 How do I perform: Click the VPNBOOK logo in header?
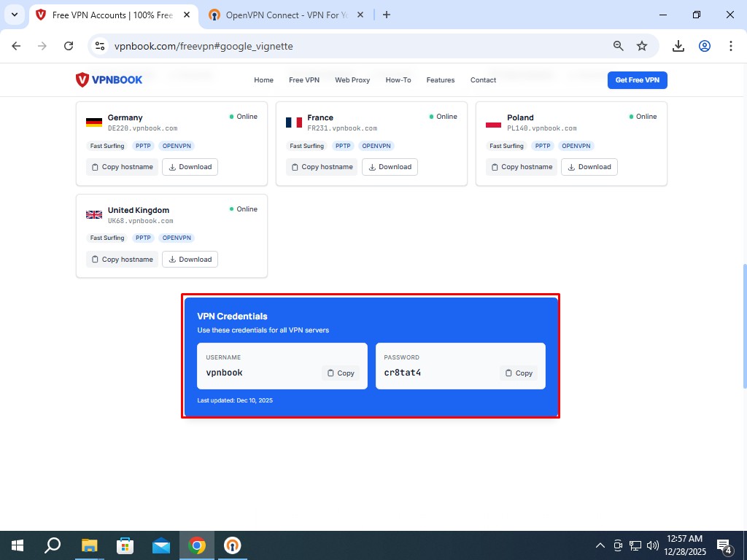(109, 80)
